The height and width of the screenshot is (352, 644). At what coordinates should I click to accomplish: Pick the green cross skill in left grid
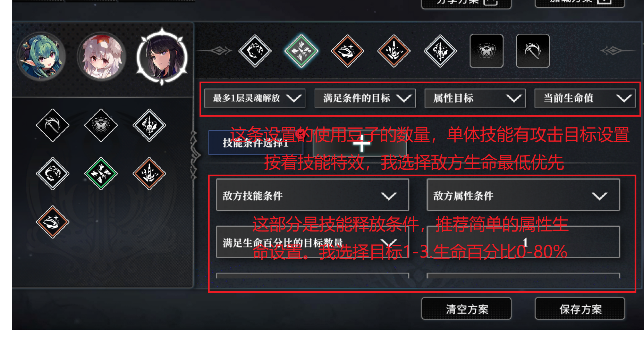click(101, 174)
